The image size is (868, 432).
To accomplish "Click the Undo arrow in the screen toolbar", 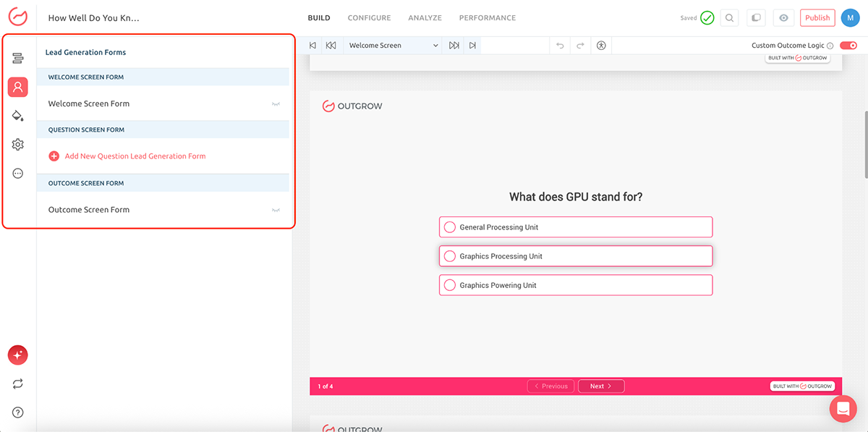I will click(x=559, y=44).
